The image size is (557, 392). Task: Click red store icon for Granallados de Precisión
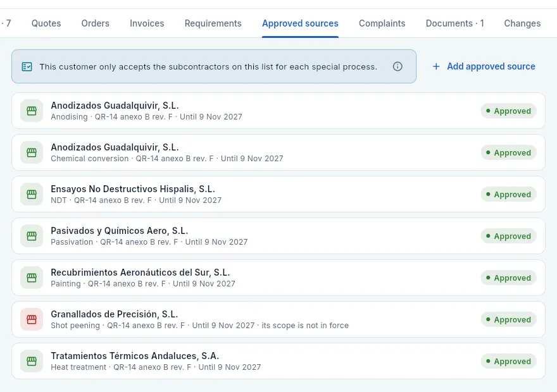pyautogui.click(x=32, y=319)
